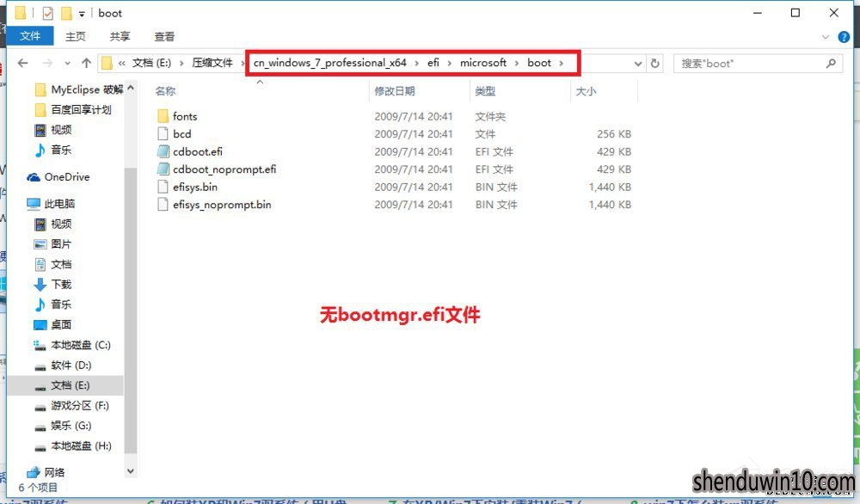Select the cdboot.efi file icon
The width and height of the screenshot is (860, 504).
[x=163, y=151]
